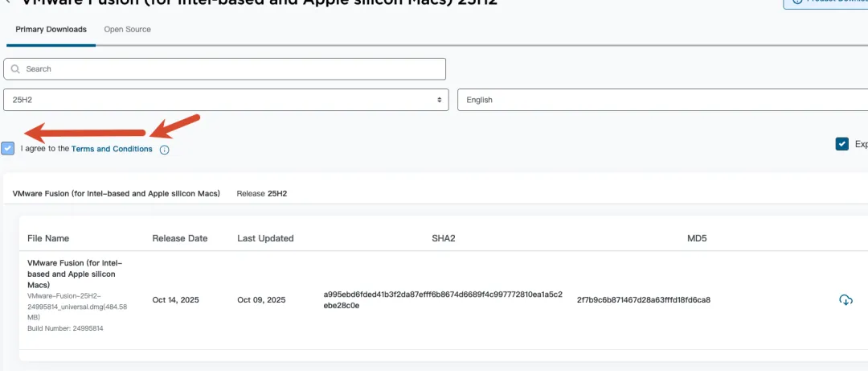Go back using the top-left chevron
This screenshot has width=868, height=371.
tap(6, 2)
